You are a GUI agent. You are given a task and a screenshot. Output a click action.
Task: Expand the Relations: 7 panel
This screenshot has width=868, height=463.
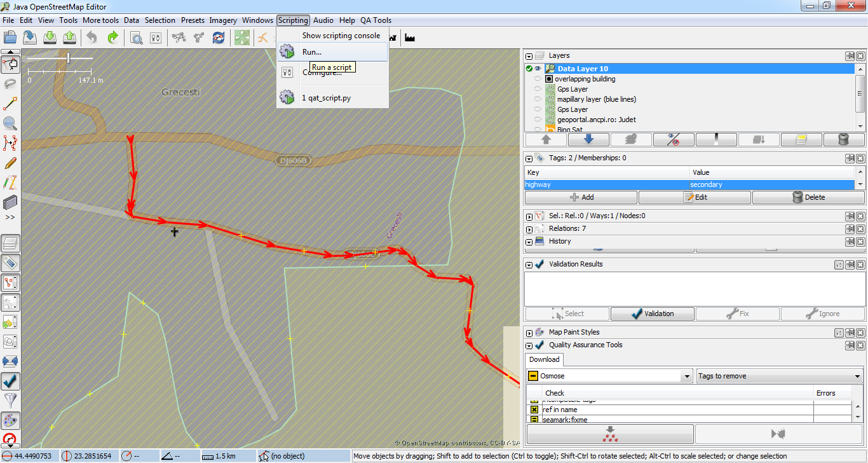click(x=529, y=229)
